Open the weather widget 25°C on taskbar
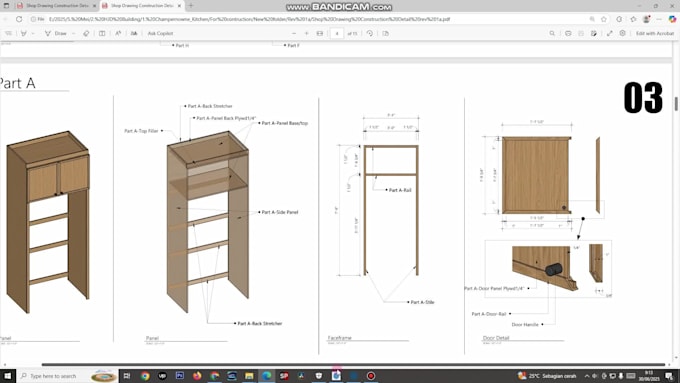The height and width of the screenshot is (383, 680). click(547, 376)
